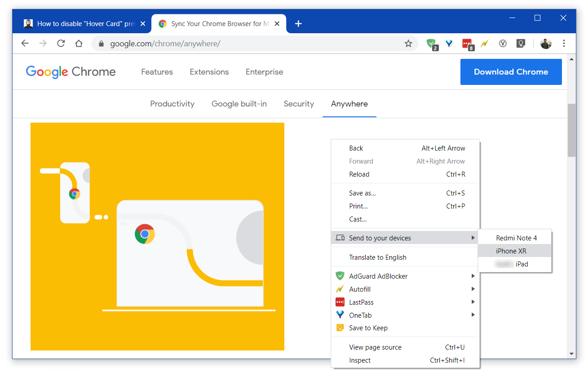588x377 pixels.
Task: Close the "How to disable Hover Card" tab
Action: point(143,24)
